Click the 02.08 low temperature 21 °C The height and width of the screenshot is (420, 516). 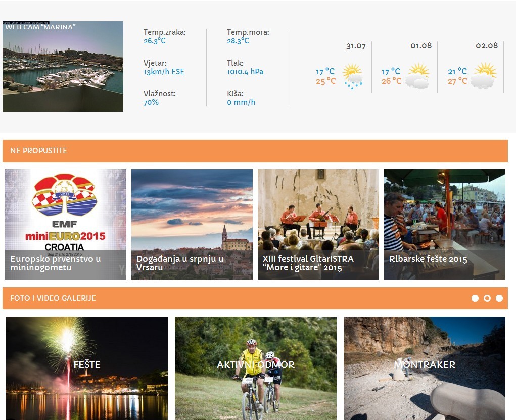pos(457,71)
